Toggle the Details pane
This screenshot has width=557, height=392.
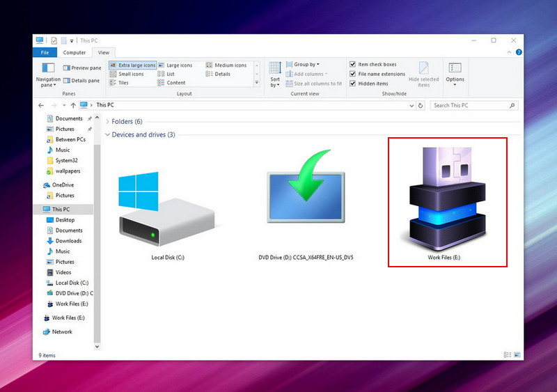81,81
